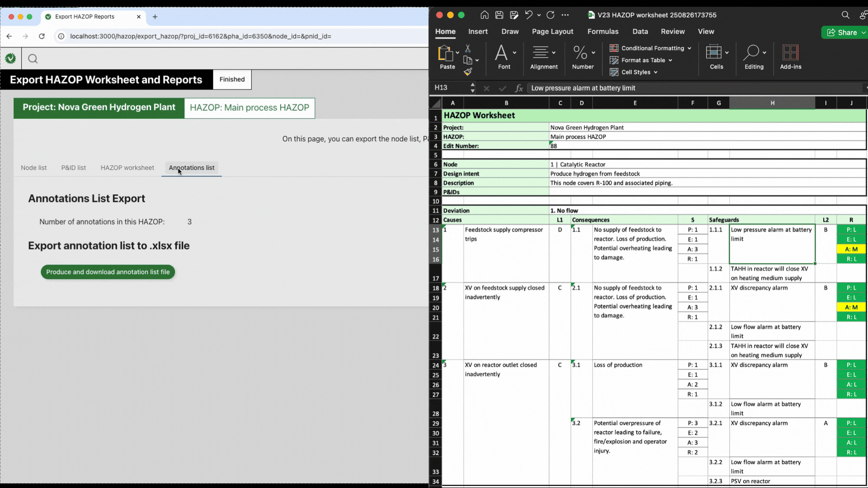The image size is (868, 488).
Task: Open the HAZOP worksheet tab
Action: tap(127, 168)
